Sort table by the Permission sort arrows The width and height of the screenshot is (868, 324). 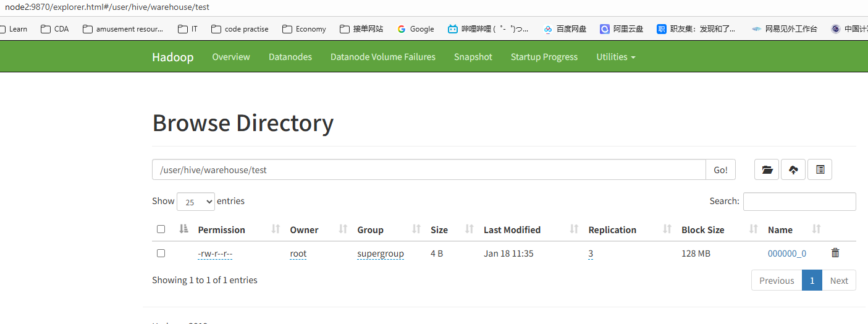click(x=276, y=229)
